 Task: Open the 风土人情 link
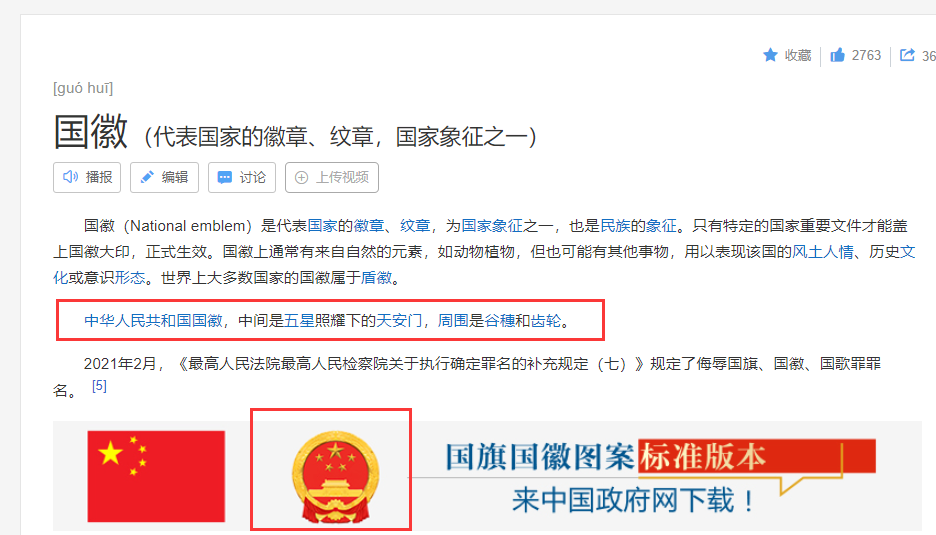(823, 251)
